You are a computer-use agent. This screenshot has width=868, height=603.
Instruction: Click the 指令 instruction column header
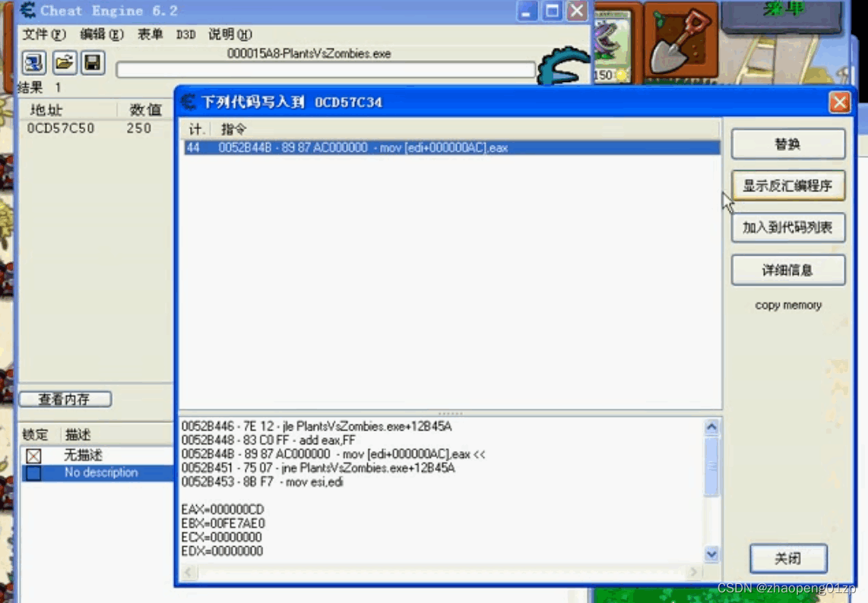click(233, 129)
